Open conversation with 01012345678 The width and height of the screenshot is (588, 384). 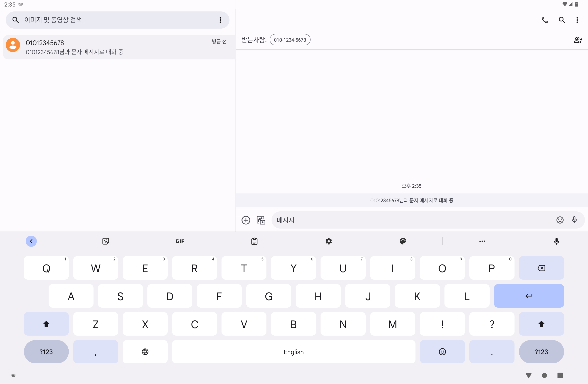119,47
